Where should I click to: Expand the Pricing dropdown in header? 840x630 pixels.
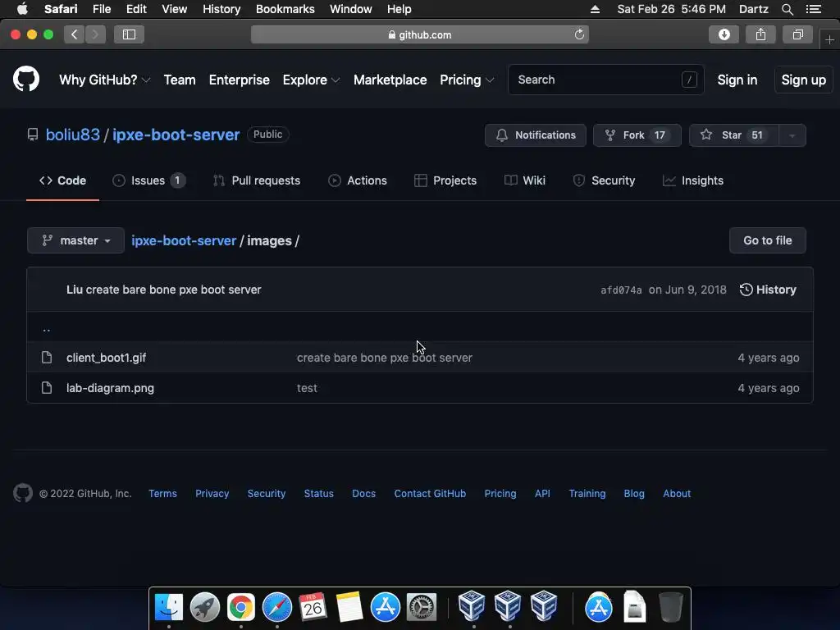click(467, 80)
